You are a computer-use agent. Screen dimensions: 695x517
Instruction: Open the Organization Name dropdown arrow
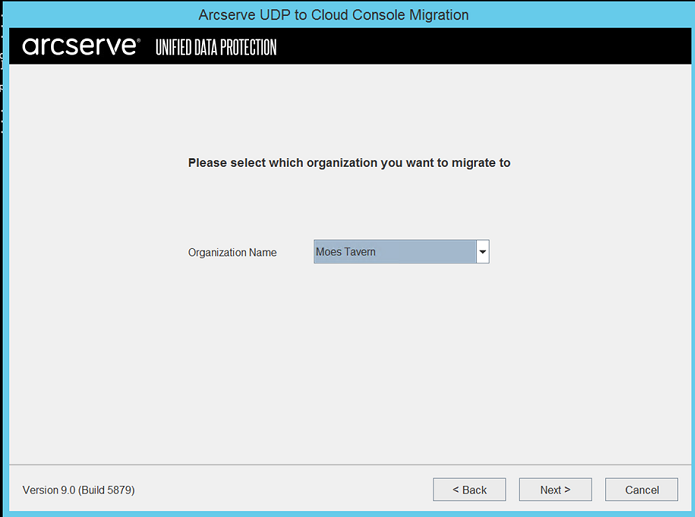point(482,252)
